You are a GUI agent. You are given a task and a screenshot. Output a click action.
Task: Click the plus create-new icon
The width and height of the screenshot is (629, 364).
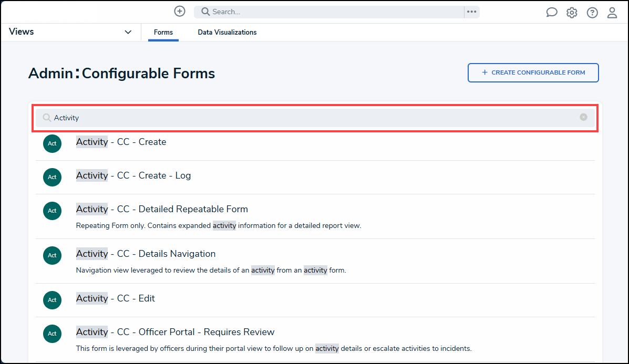(180, 11)
